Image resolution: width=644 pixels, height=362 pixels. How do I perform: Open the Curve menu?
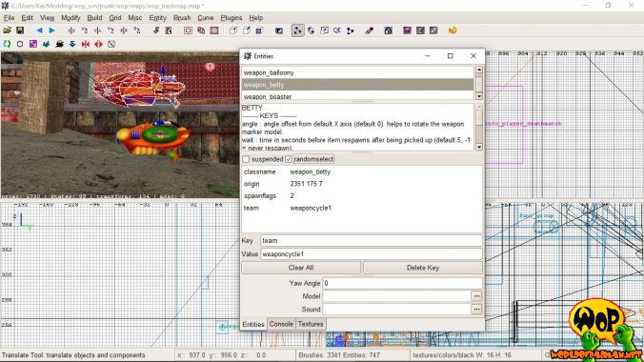(x=206, y=18)
